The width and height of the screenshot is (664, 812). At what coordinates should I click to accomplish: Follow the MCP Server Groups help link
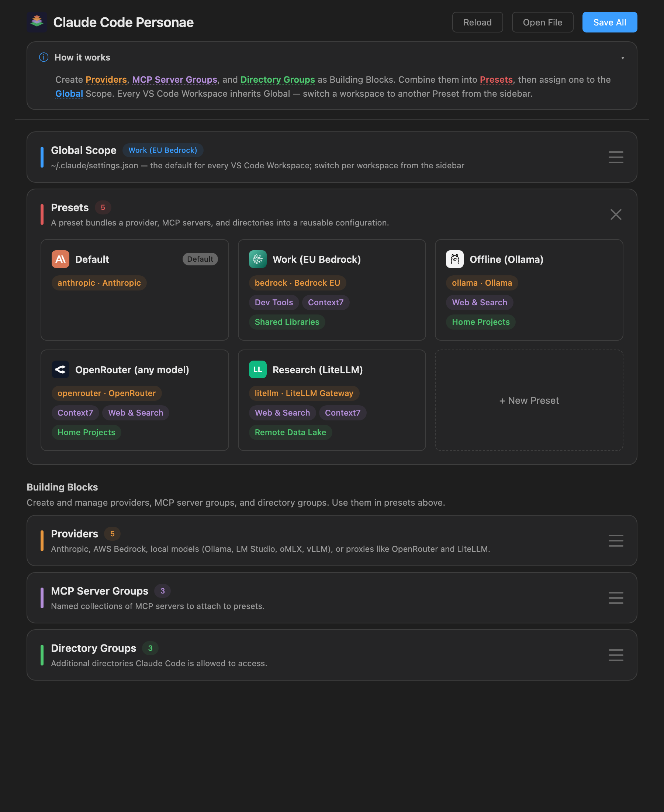(x=174, y=80)
